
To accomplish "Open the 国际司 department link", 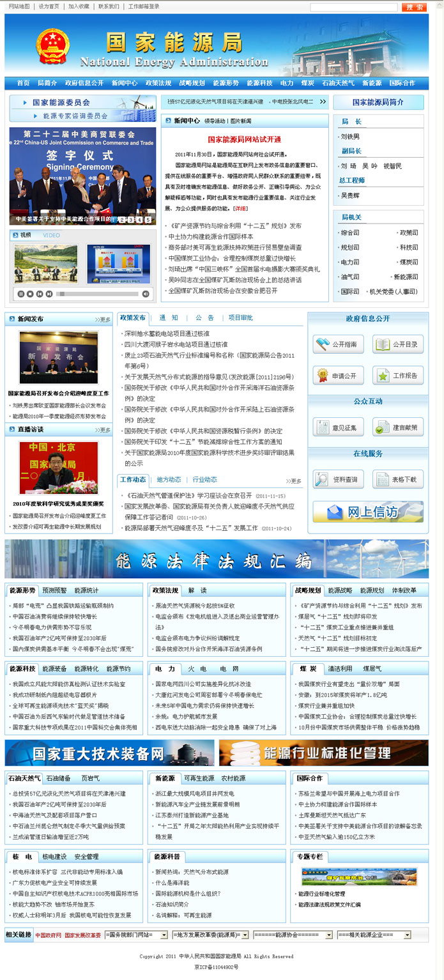I will (350, 292).
